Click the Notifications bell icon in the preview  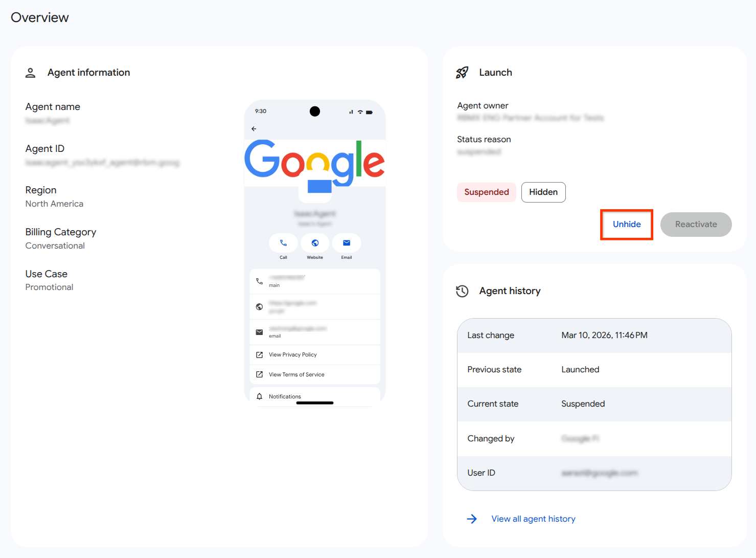(259, 396)
